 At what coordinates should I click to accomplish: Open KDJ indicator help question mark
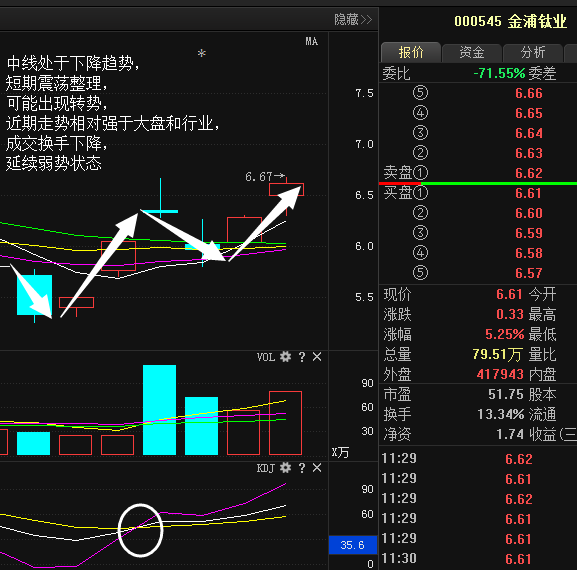point(302,468)
